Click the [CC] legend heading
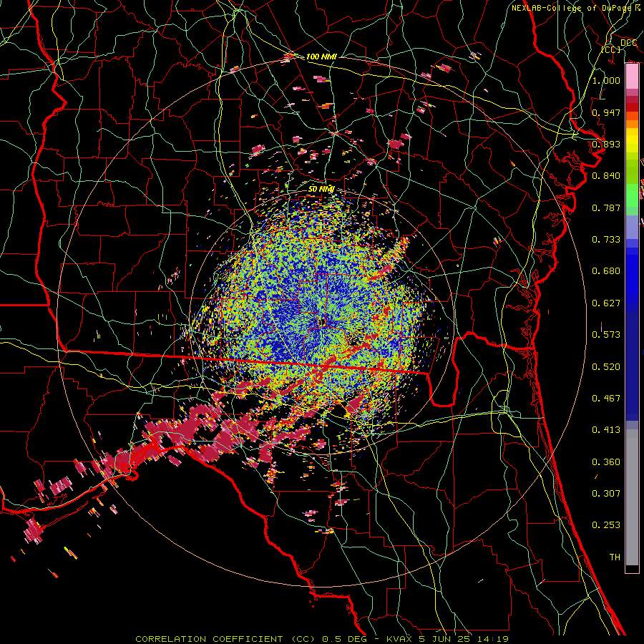 (x=611, y=49)
